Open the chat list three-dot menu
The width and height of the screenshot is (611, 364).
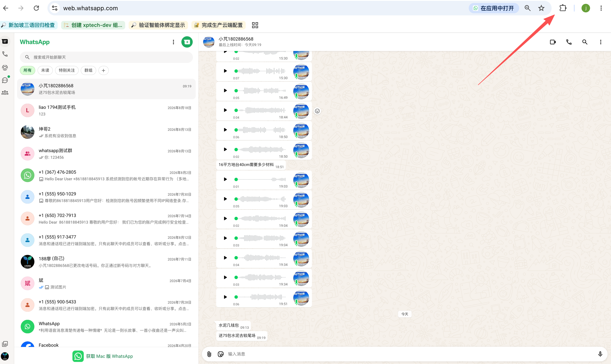pyautogui.click(x=173, y=42)
